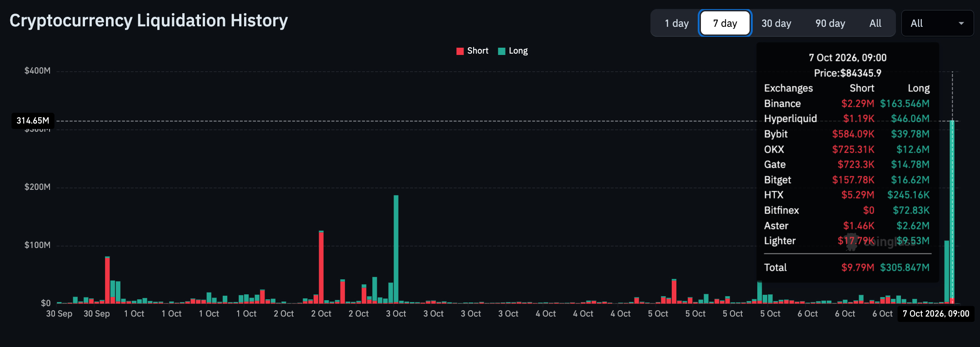The width and height of the screenshot is (980, 347).
Task: Click the Price:$84345.9 text
Action: click(847, 73)
